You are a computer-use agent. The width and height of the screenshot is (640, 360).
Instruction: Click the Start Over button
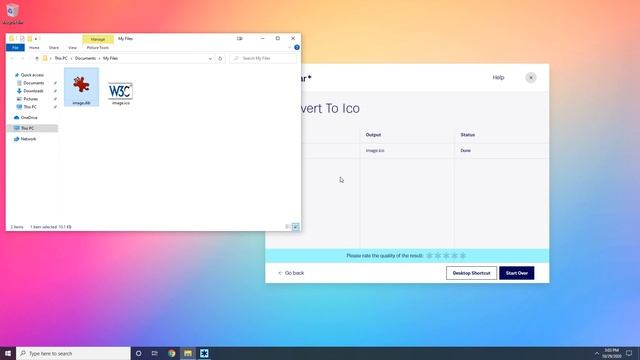pos(516,273)
